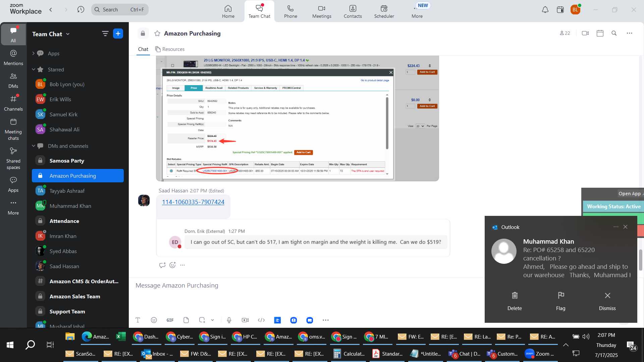Open chat with Tayyab Ashraaf
This screenshot has width=644, height=362.
pyautogui.click(x=78, y=191)
